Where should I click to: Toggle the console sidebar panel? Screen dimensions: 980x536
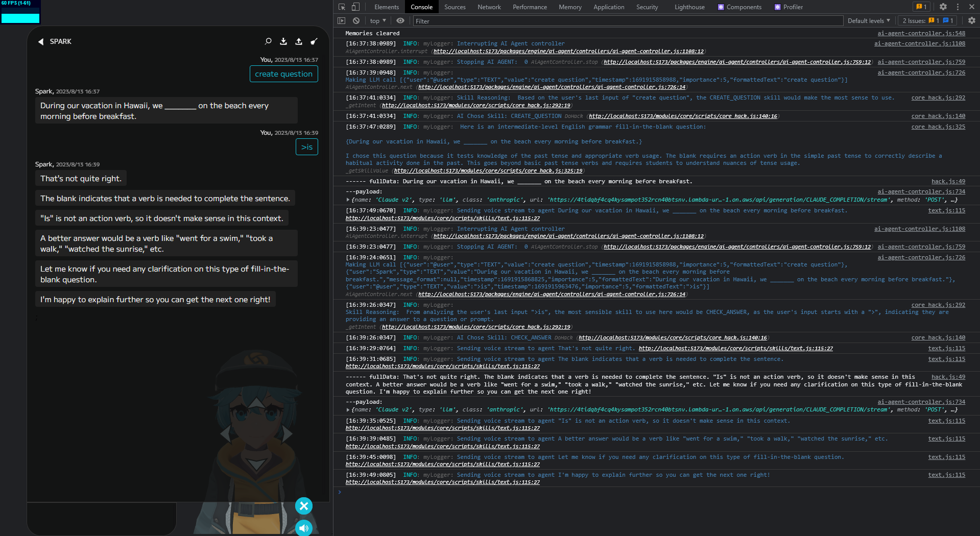341,20
